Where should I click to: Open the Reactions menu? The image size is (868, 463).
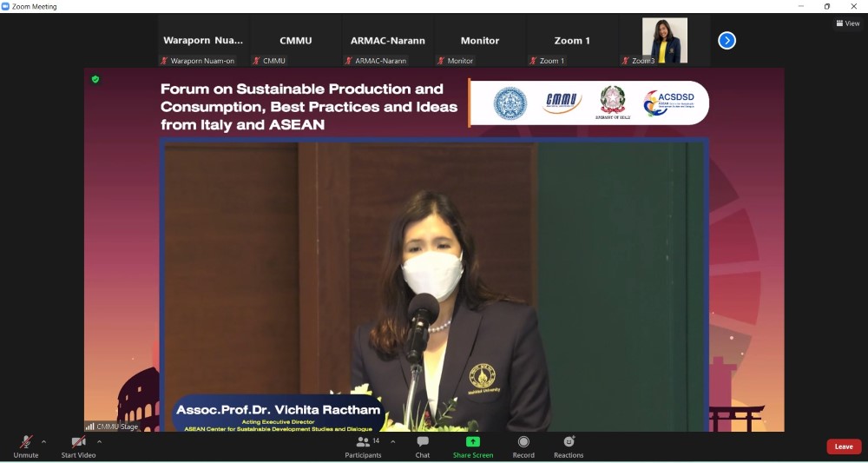tap(569, 445)
